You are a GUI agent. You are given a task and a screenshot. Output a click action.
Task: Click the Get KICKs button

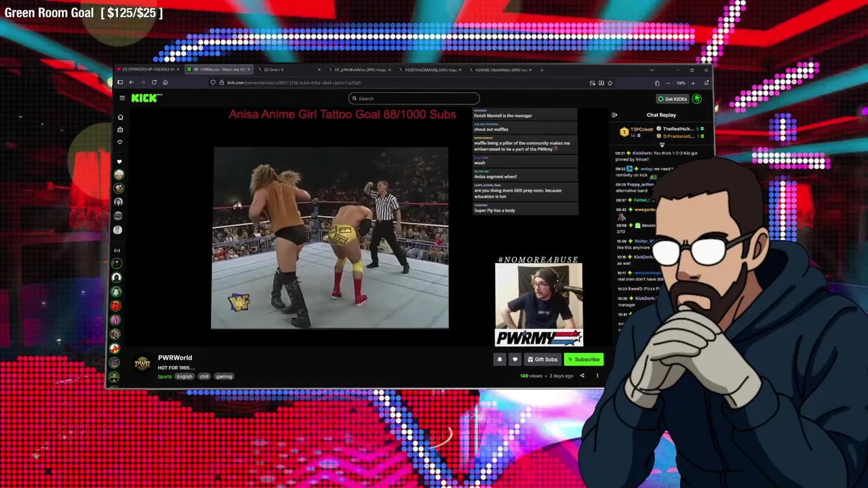pyautogui.click(x=672, y=99)
